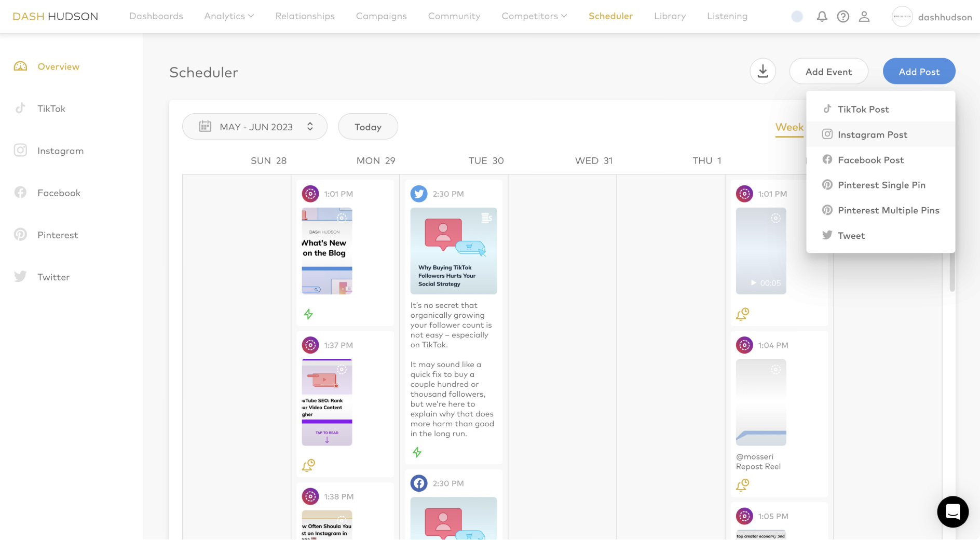The height and width of the screenshot is (540, 980).
Task: Click the Instagram icon on the 1:01 PM post
Action: (310, 194)
